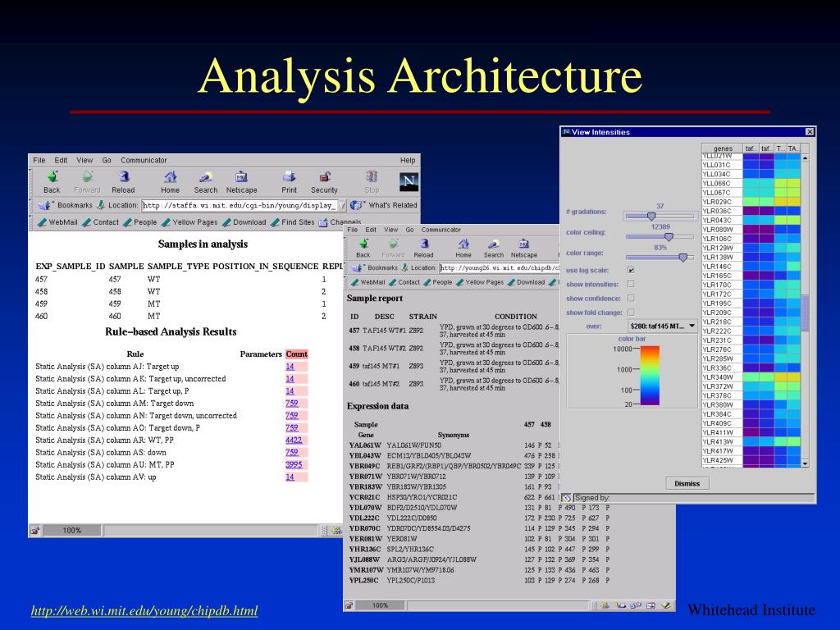Viewport: 840px width, 630px height.
Task: Open count 14 for column AJ: Target up
Action: pyautogui.click(x=290, y=367)
